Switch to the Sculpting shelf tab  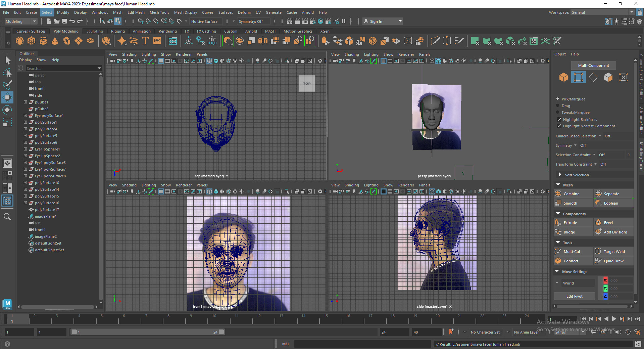[x=94, y=31]
